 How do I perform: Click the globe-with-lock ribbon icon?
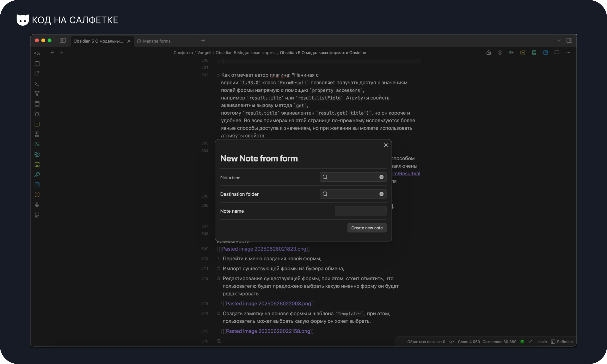(37, 155)
